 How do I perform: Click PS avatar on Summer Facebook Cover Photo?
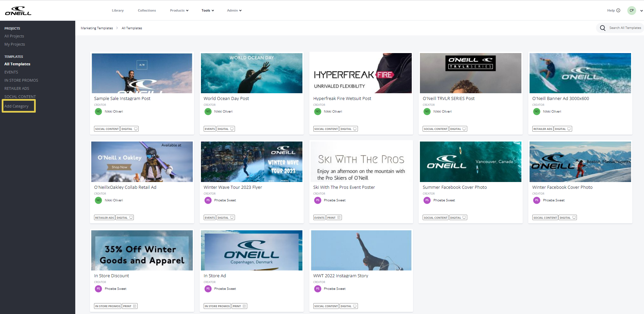click(x=427, y=200)
